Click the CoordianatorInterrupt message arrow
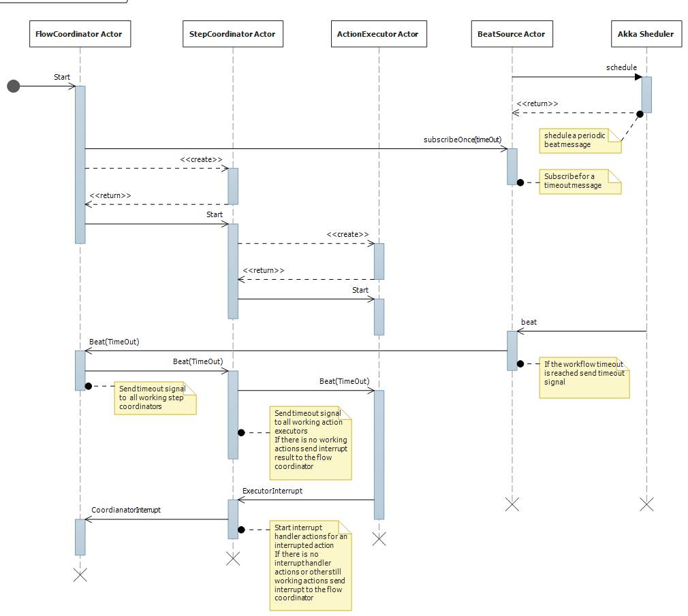The image size is (688, 616). click(157, 518)
